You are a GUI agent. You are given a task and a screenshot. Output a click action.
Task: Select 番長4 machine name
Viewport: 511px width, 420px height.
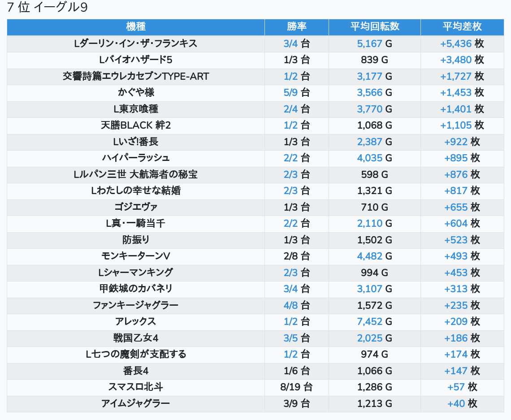pyautogui.click(x=135, y=371)
